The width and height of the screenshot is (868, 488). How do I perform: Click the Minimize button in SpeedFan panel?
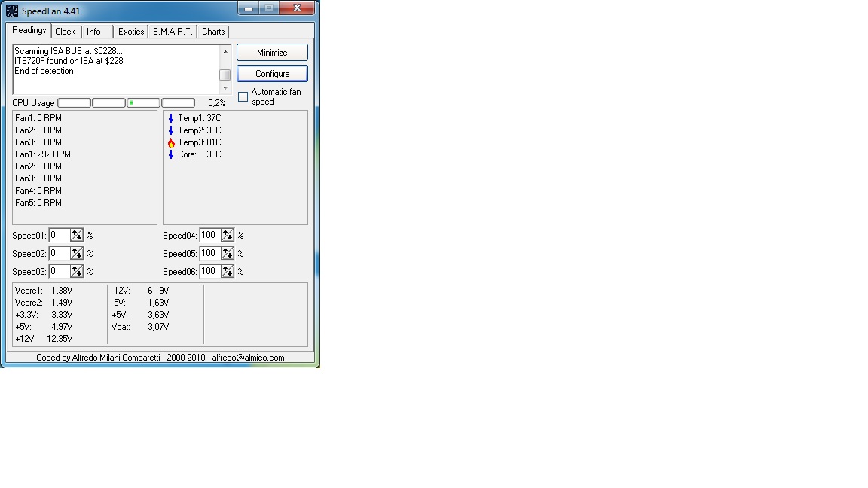272,53
